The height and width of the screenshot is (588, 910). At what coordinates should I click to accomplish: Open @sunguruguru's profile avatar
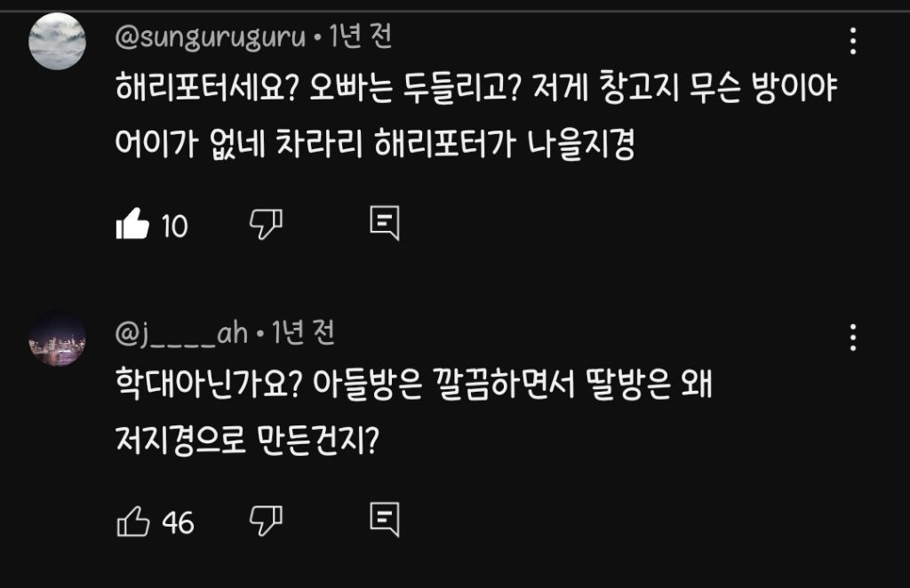tap(57, 41)
